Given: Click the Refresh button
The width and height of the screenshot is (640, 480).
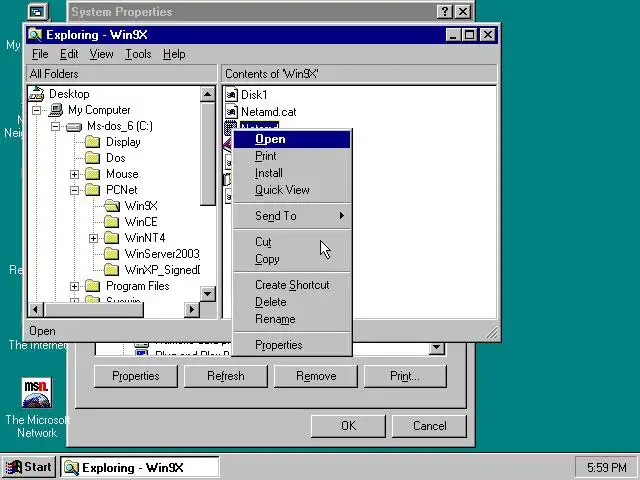Looking at the screenshot, I should click(x=226, y=376).
